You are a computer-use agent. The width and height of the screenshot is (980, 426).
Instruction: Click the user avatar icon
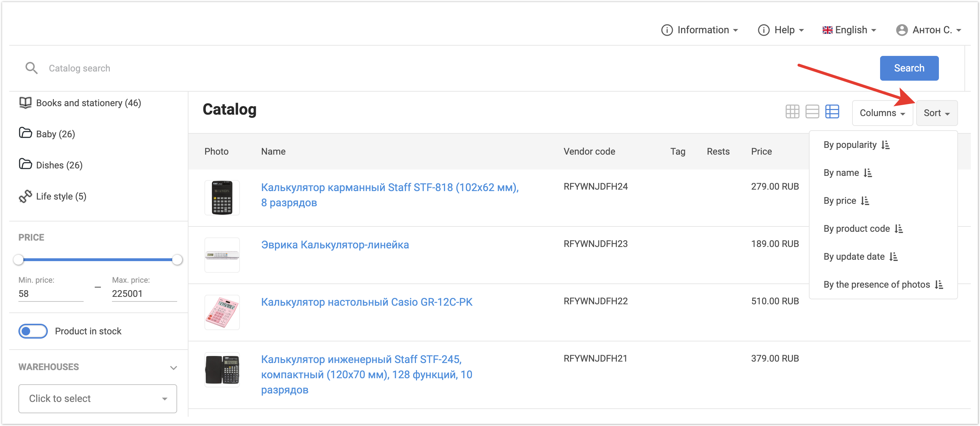tap(901, 30)
